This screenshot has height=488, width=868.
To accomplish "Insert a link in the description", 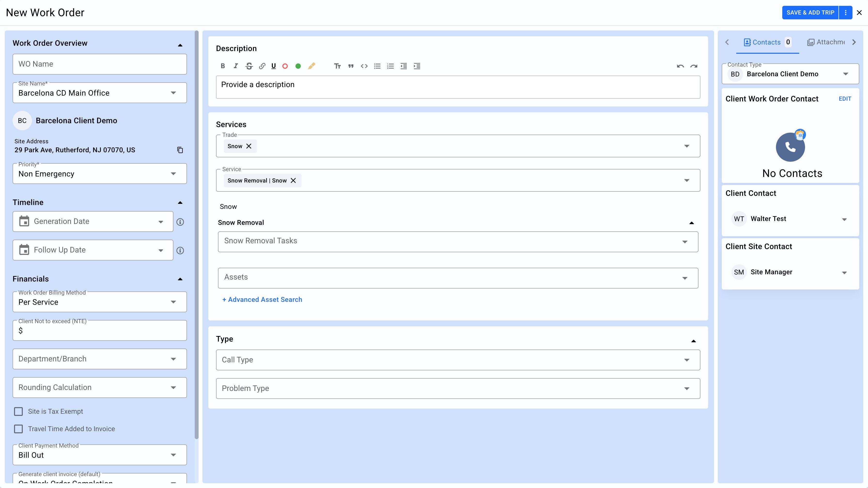I will point(262,66).
